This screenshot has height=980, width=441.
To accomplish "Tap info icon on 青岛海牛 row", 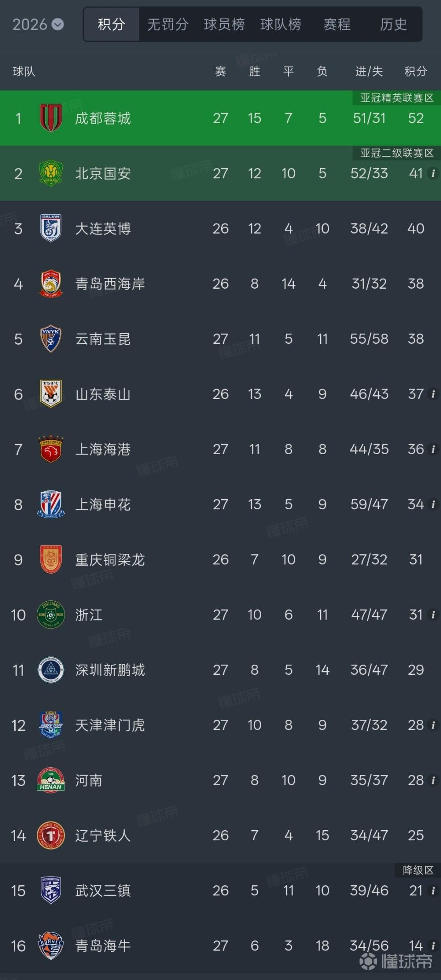I will [433, 946].
